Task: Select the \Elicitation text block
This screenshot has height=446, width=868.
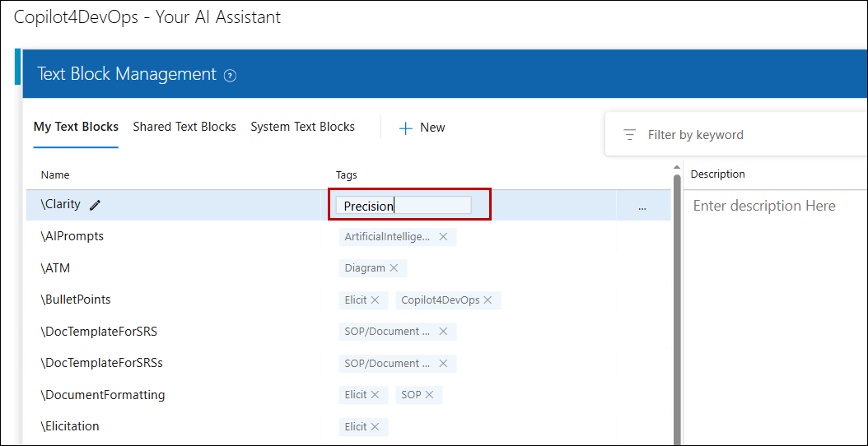Action: pos(70,426)
